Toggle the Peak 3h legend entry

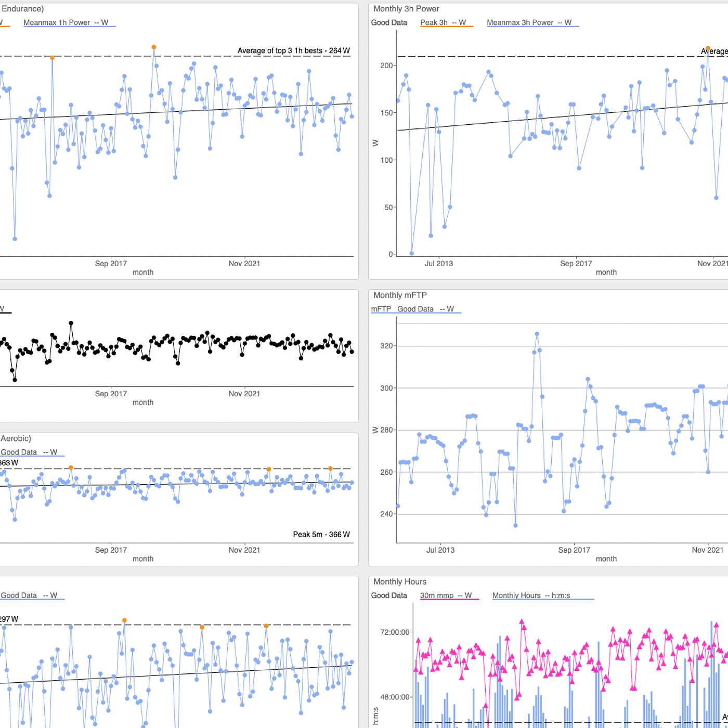[x=443, y=23]
